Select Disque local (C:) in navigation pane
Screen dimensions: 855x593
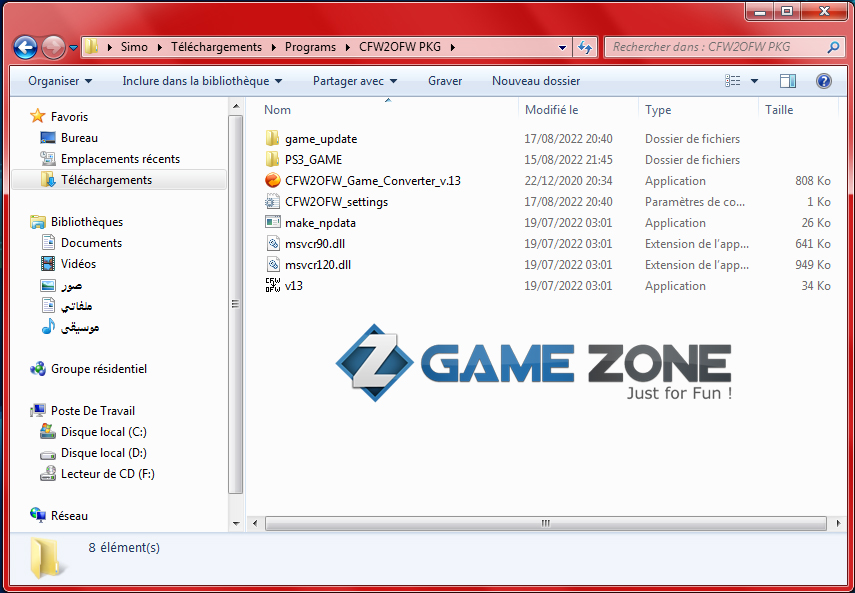103,432
